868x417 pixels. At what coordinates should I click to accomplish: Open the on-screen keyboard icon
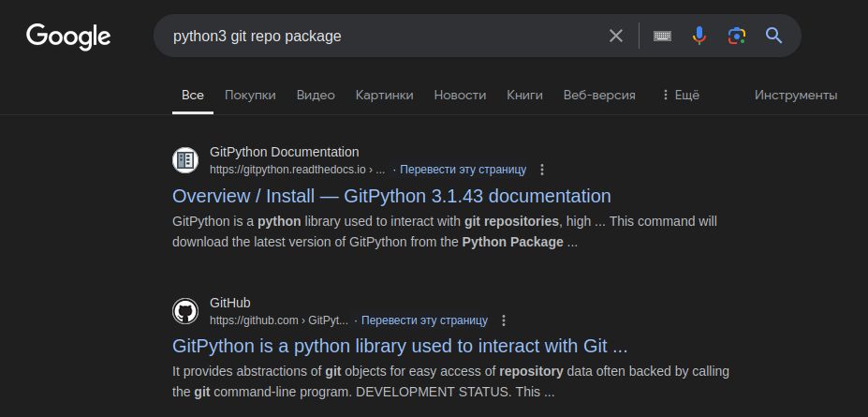662,36
